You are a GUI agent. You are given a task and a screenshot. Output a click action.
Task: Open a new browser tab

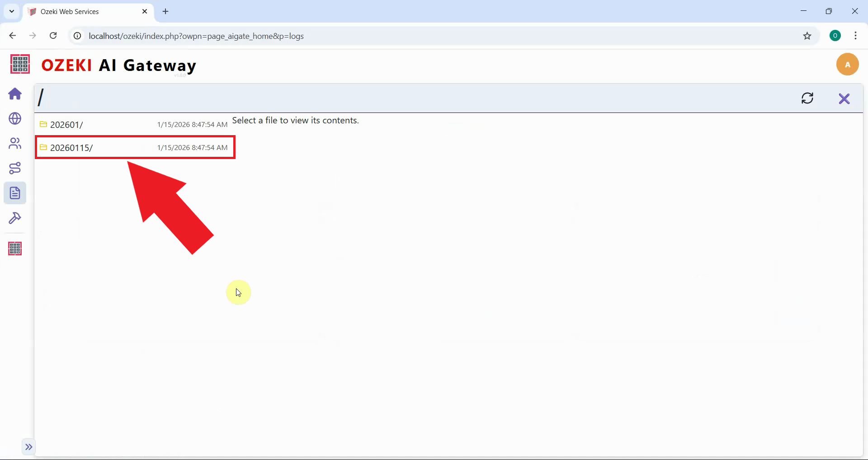point(165,11)
